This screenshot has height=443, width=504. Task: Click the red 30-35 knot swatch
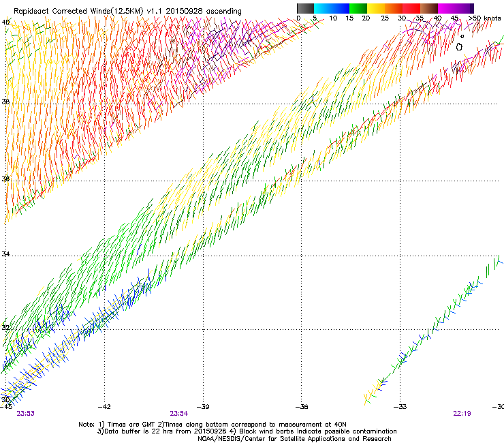[411, 8]
